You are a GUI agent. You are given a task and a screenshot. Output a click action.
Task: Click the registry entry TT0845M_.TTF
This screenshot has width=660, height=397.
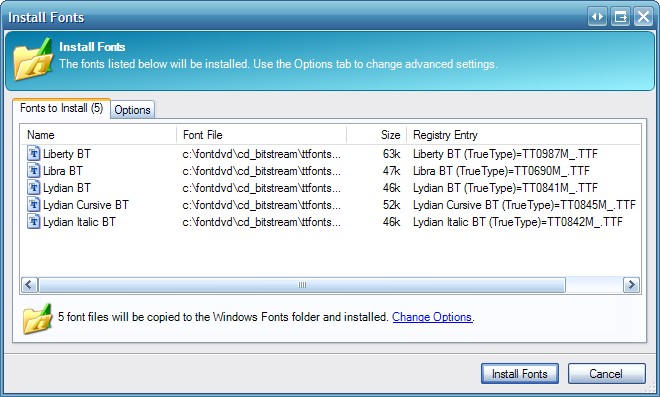pyautogui.click(x=524, y=205)
